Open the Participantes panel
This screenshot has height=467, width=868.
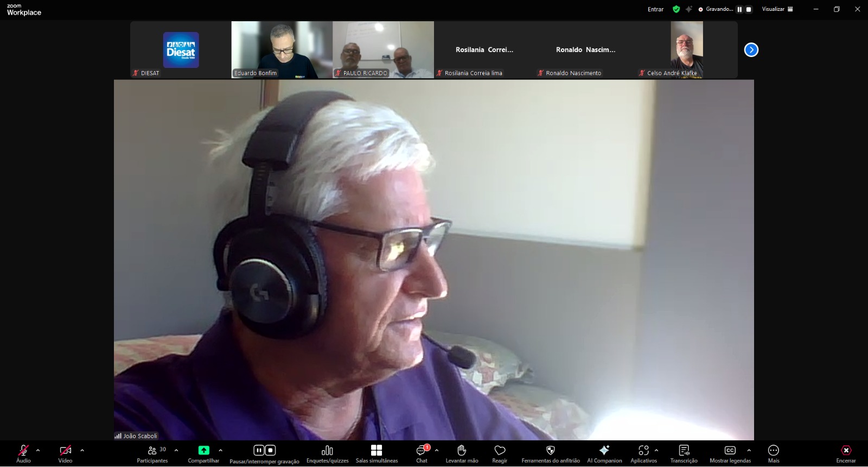pyautogui.click(x=152, y=454)
